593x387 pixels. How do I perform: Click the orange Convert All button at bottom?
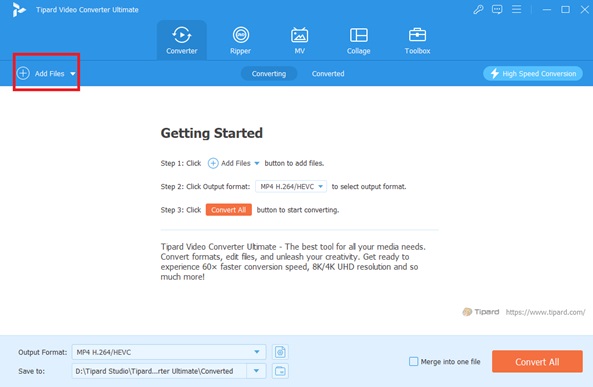click(537, 362)
